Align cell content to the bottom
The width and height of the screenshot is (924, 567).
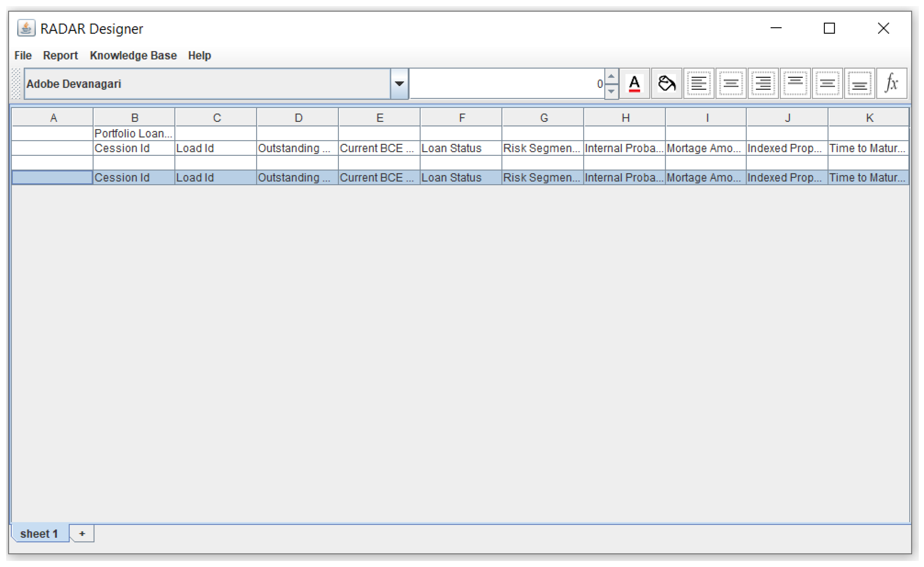click(x=859, y=84)
